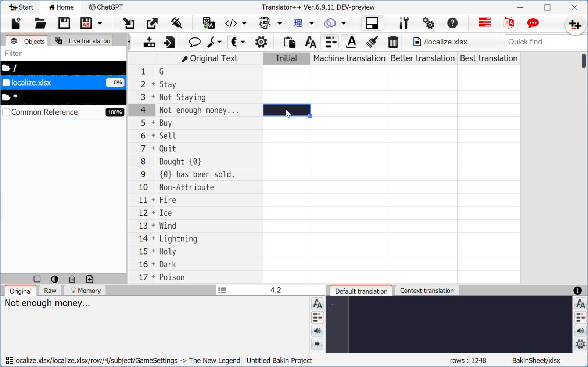This screenshot has width=588, height=367.
Task: Open the Save As file icon
Action: pyautogui.click(x=86, y=23)
